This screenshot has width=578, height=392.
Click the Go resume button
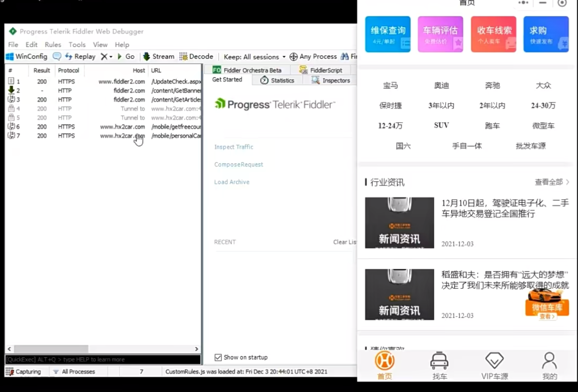126,56
